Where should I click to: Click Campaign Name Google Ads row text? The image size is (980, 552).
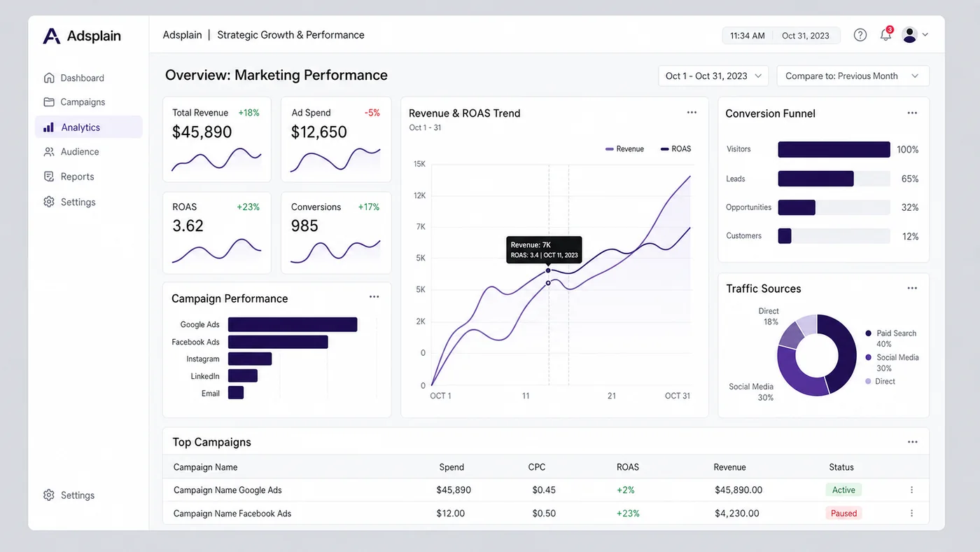coord(227,490)
